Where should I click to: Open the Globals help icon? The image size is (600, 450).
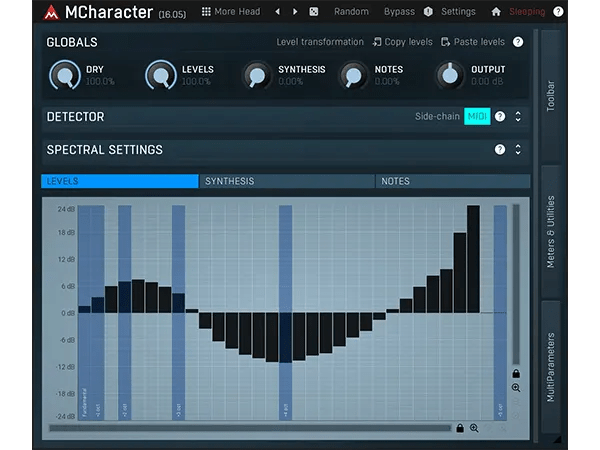(518, 42)
